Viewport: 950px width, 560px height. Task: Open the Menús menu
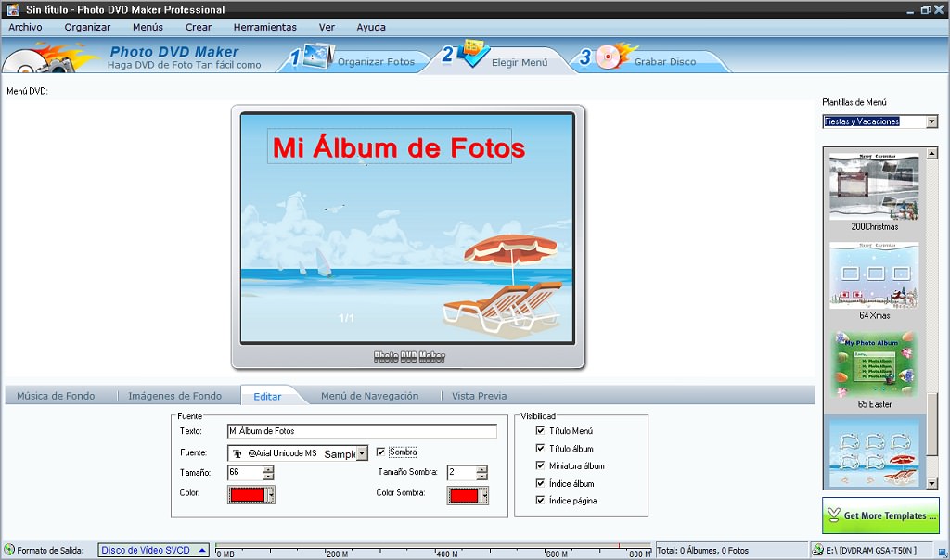148,27
